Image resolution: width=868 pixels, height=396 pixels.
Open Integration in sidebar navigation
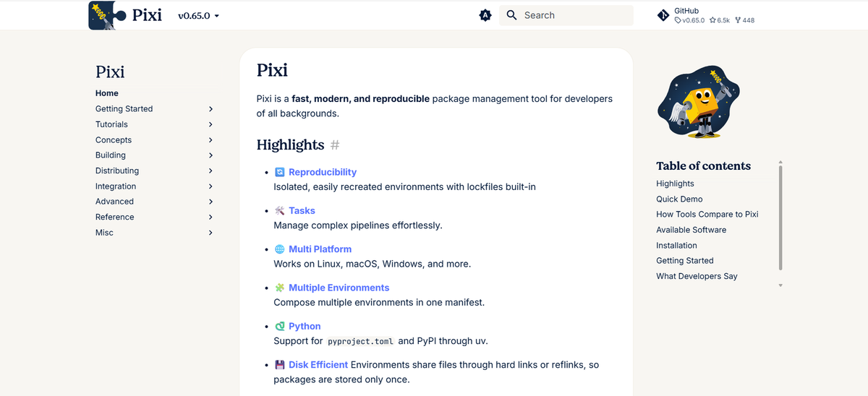point(116,186)
